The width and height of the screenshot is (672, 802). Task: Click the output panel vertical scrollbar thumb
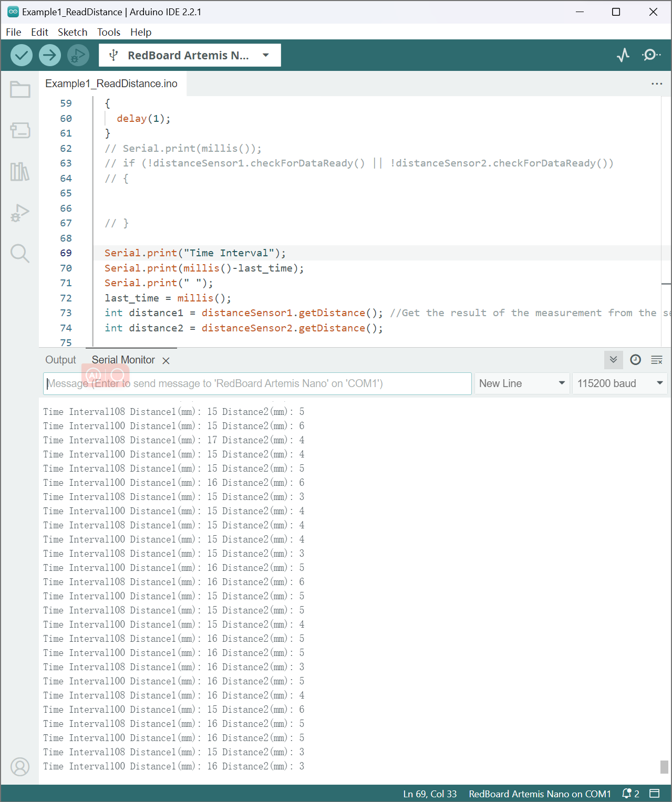click(664, 767)
